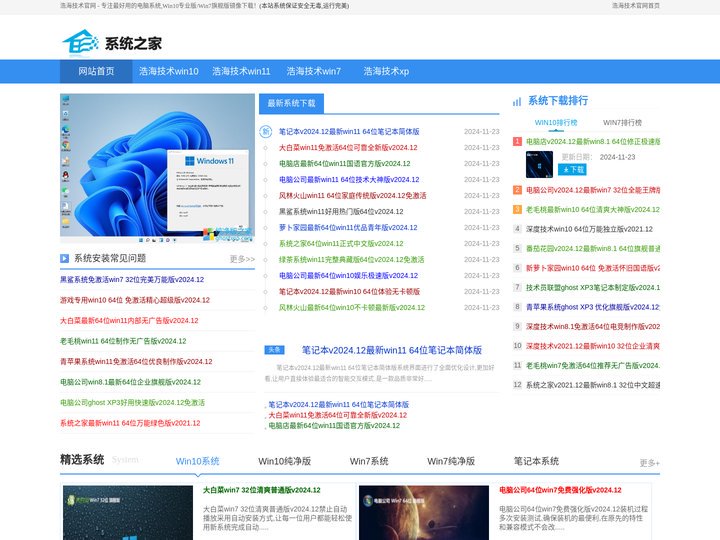The image size is (720, 540).
Task: Select the 最新系统下载 tab
Action: 292,103
